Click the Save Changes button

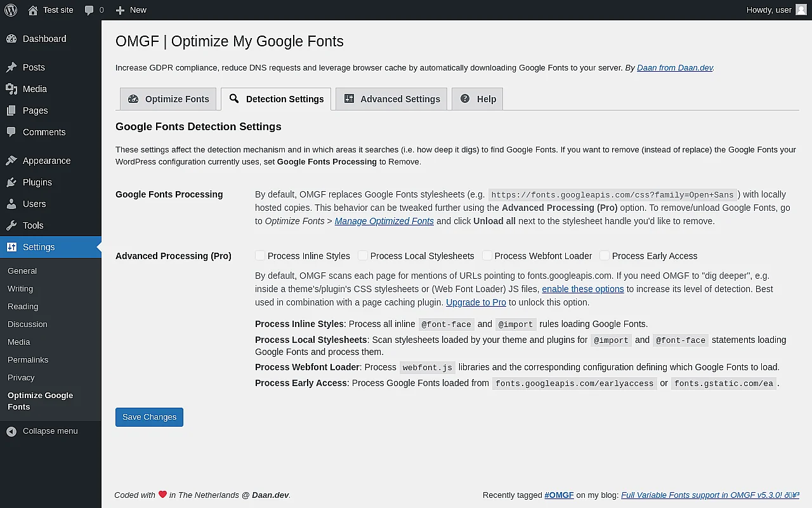tap(149, 417)
